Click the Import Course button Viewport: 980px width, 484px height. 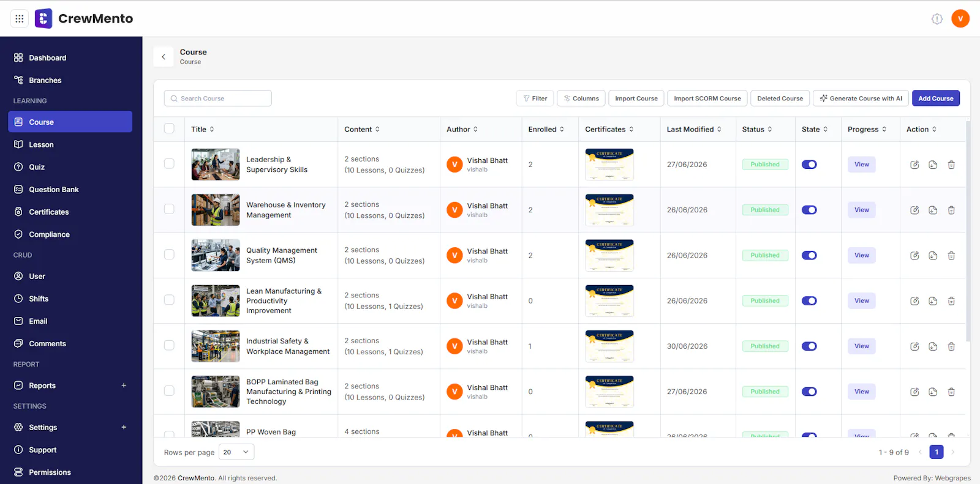(x=636, y=99)
